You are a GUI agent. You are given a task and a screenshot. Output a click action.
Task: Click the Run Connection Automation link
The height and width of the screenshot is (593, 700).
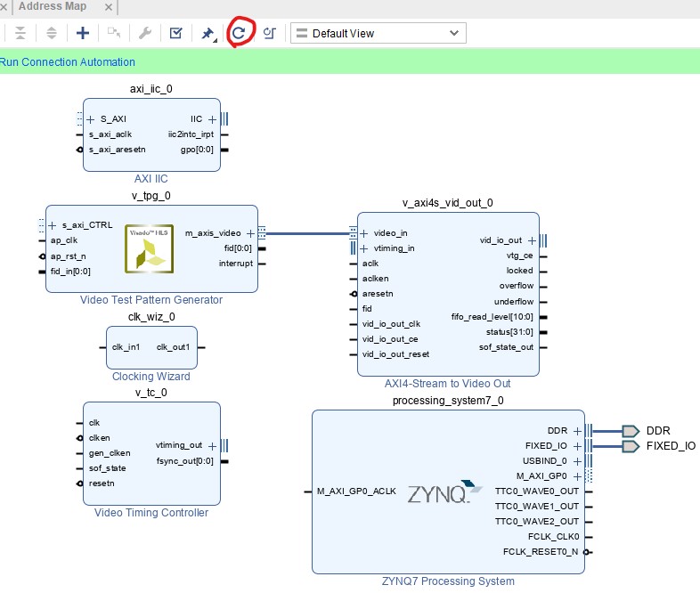click(x=68, y=62)
